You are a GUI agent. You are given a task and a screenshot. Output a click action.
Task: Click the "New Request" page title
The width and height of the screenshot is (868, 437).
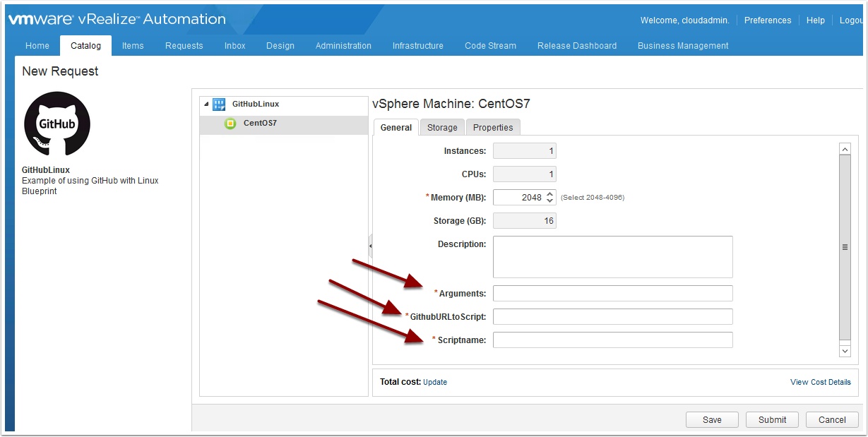60,71
